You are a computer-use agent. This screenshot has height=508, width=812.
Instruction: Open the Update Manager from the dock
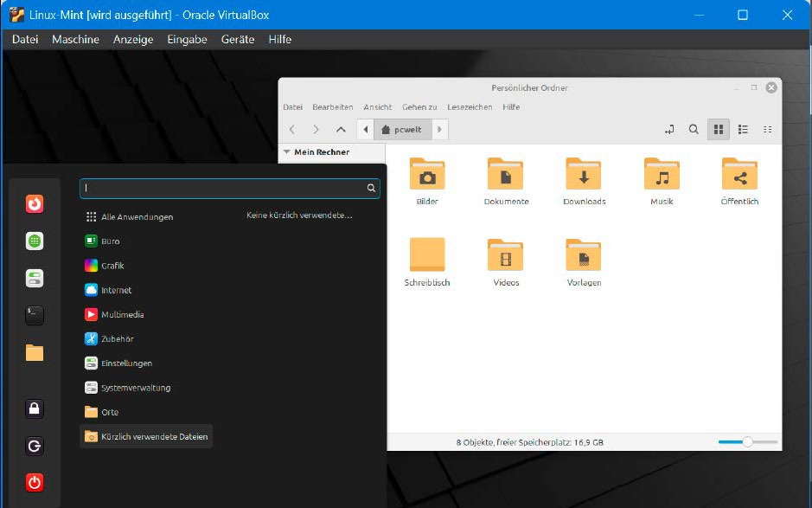tap(34, 278)
